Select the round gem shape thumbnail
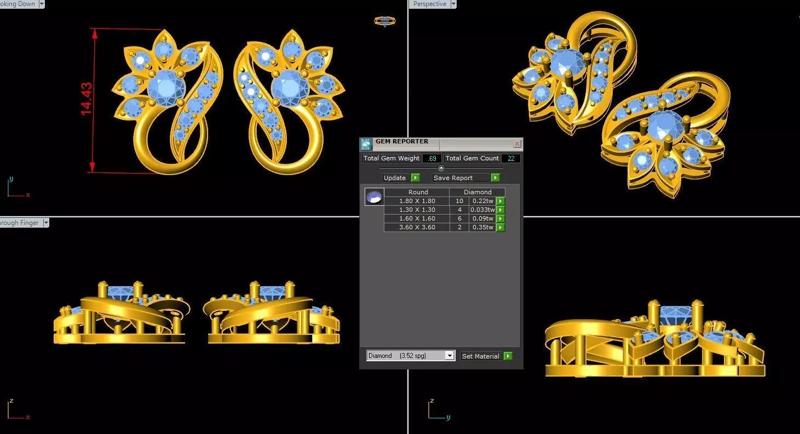Viewport: 800px width, 434px height. coord(374,196)
